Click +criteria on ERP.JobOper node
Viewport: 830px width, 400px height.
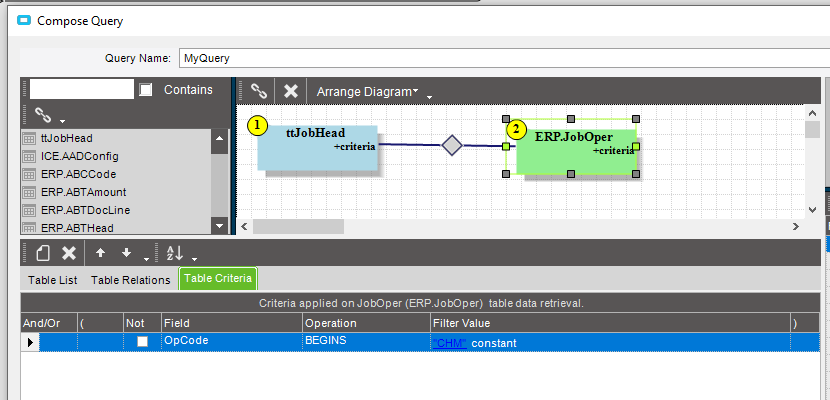613,150
